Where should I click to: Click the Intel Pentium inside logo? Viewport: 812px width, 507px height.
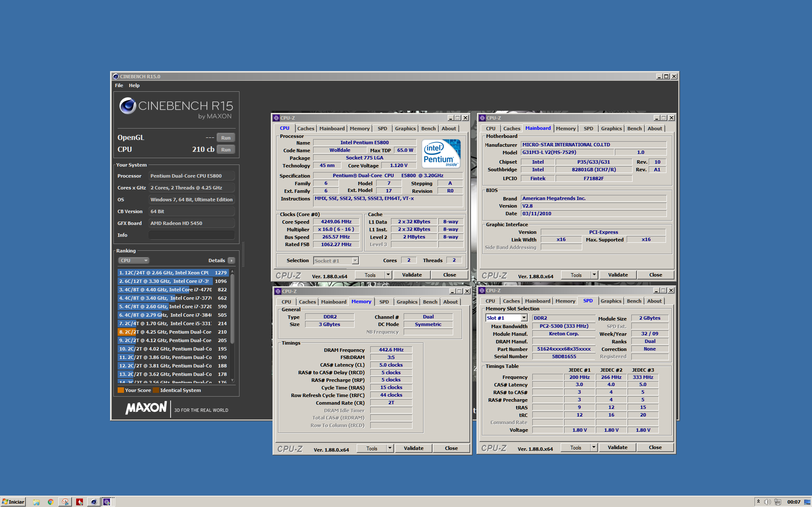coord(441,154)
